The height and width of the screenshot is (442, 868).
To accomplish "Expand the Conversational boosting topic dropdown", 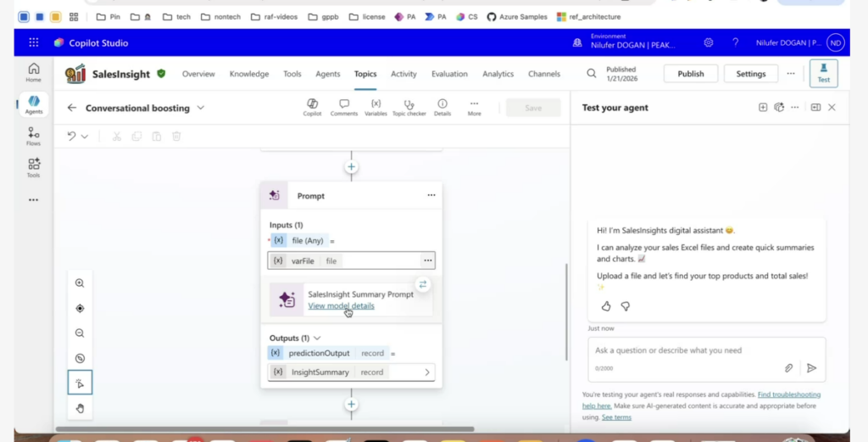I will click(x=201, y=108).
